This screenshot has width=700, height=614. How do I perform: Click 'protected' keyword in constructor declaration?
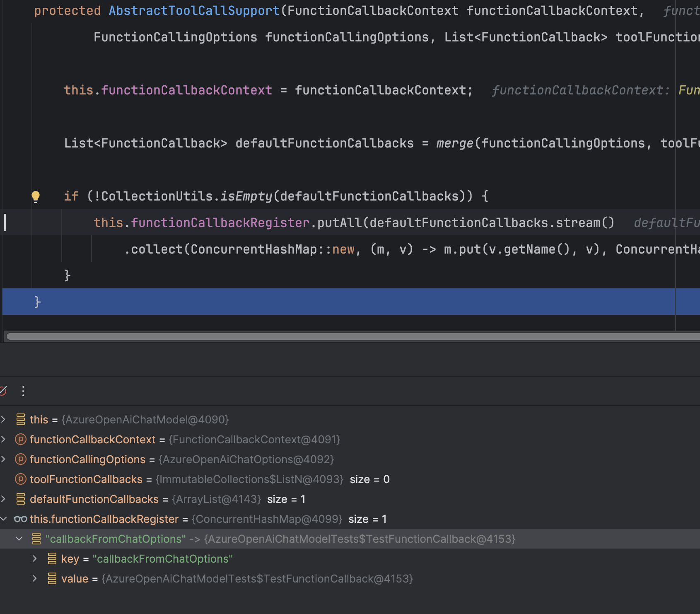coord(68,11)
